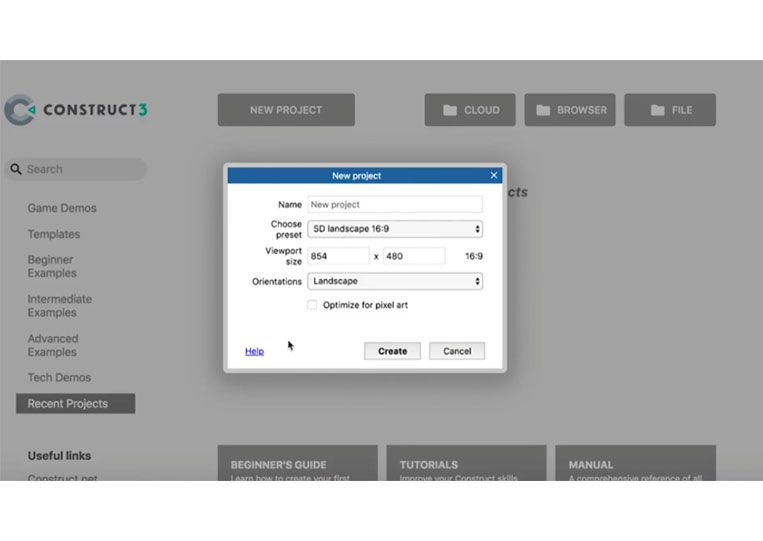Close the New project dialog
Viewport: 763px width, 541px height.
tap(494, 175)
